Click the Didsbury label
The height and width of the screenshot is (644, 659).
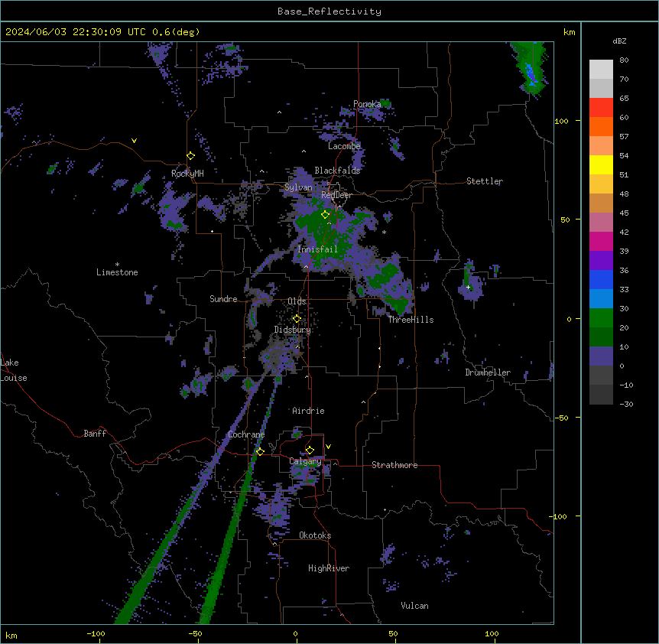click(x=293, y=330)
